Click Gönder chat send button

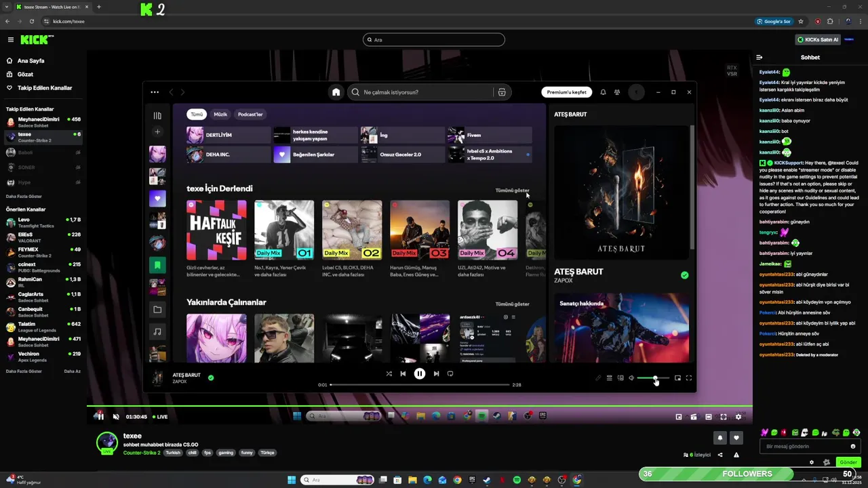click(x=849, y=462)
